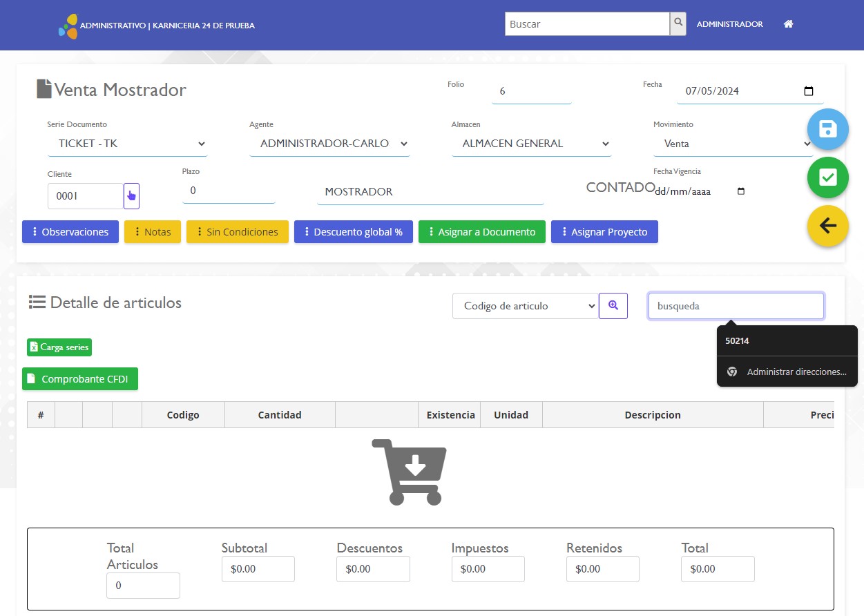Click the yellow back arrow button
The image size is (864, 616).
[827, 226]
